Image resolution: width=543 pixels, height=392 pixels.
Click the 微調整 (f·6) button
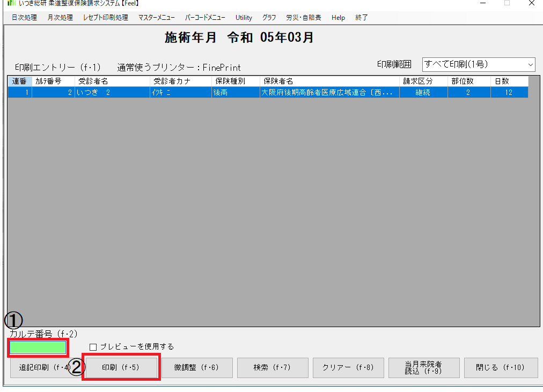pos(196,368)
